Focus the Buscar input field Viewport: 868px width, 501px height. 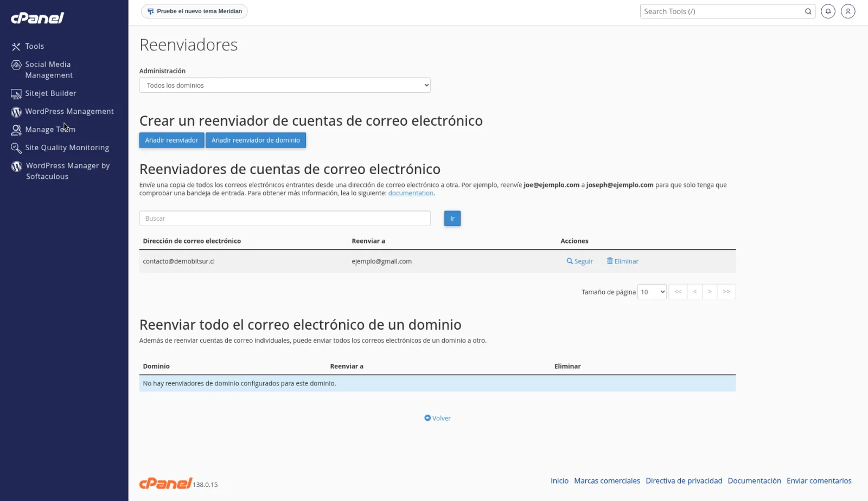(285, 219)
